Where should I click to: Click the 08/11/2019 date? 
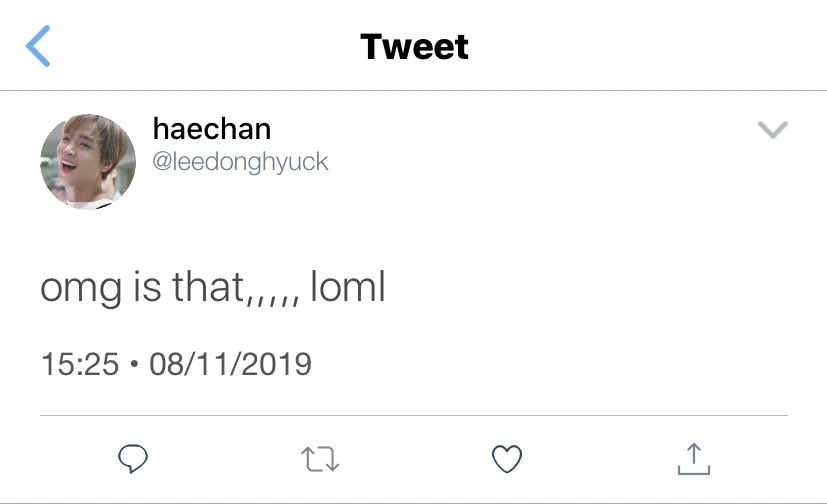point(230,364)
